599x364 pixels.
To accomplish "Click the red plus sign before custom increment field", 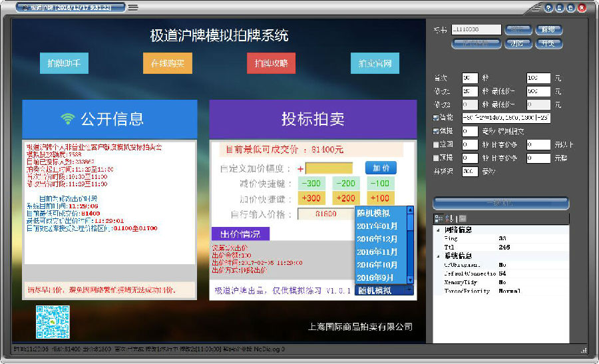I will tap(300, 168).
